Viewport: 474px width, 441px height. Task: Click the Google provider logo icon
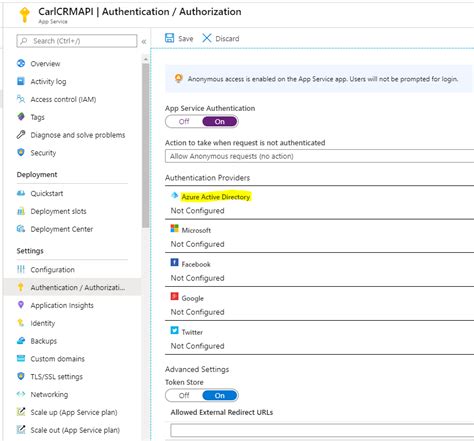click(174, 296)
